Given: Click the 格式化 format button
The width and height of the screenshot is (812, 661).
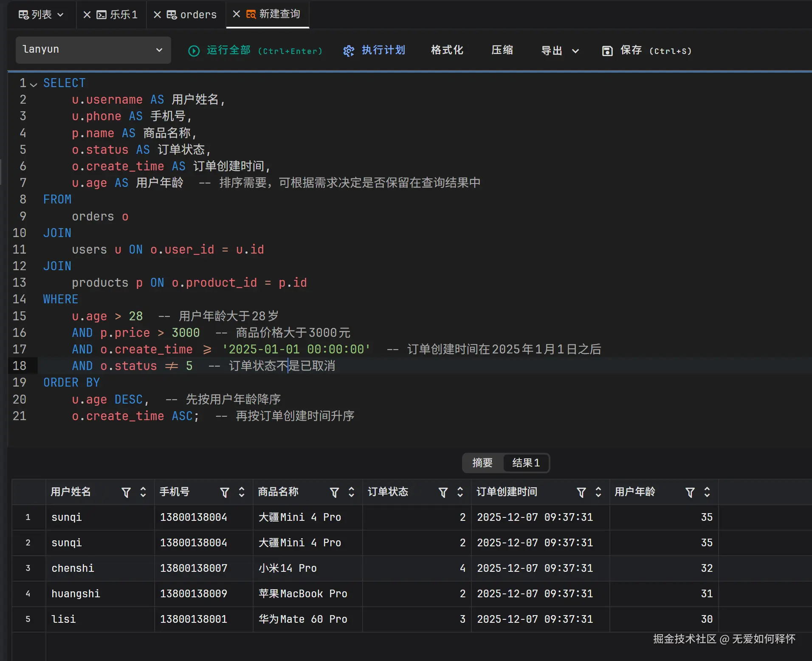Looking at the screenshot, I should [x=447, y=50].
